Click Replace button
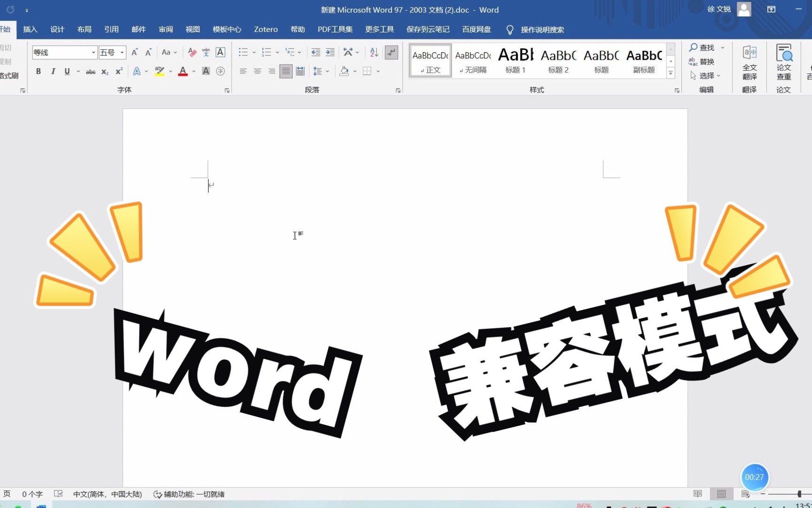 [702, 62]
